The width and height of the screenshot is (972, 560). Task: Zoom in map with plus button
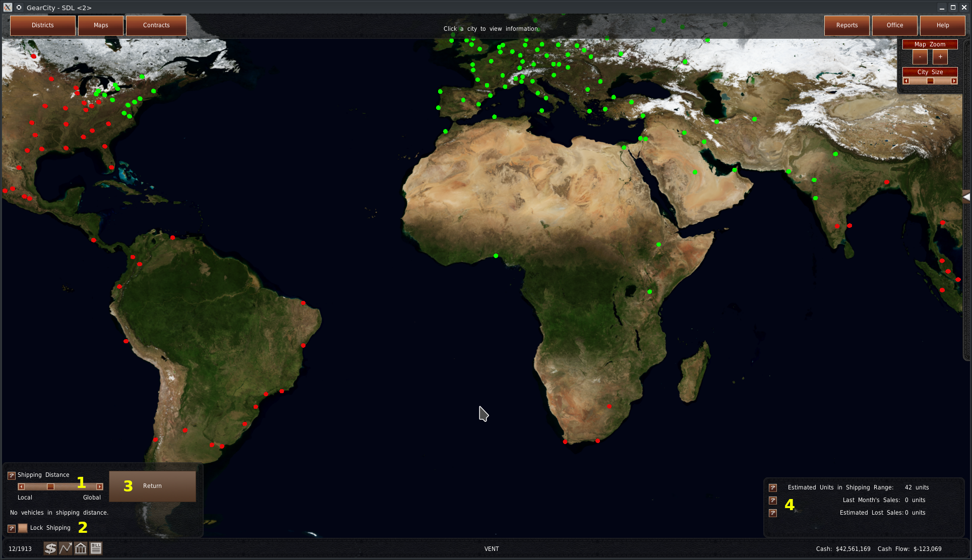pyautogui.click(x=940, y=57)
